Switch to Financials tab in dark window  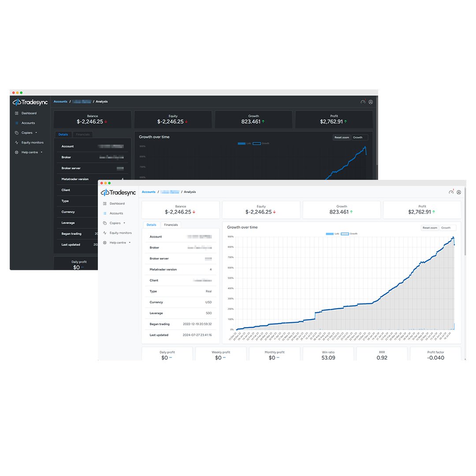click(82, 134)
